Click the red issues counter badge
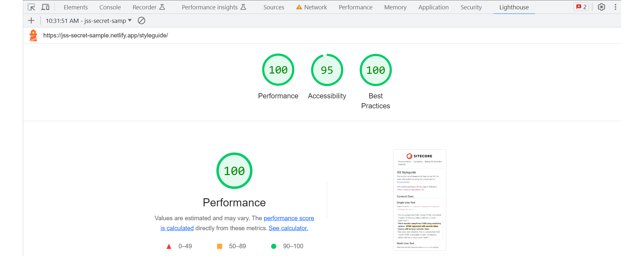The width and height of the screenshot is (644, 256). tap(581, 7)
